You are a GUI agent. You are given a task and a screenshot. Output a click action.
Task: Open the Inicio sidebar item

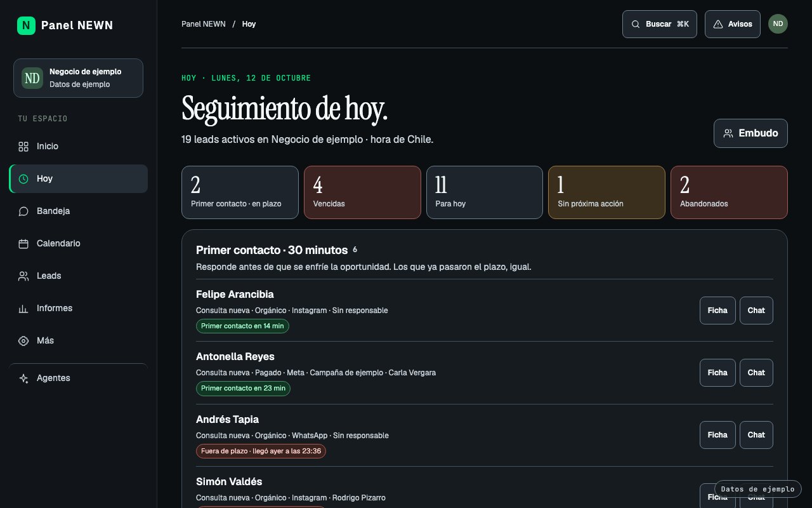pyautogui.click(x=79, y=147)
